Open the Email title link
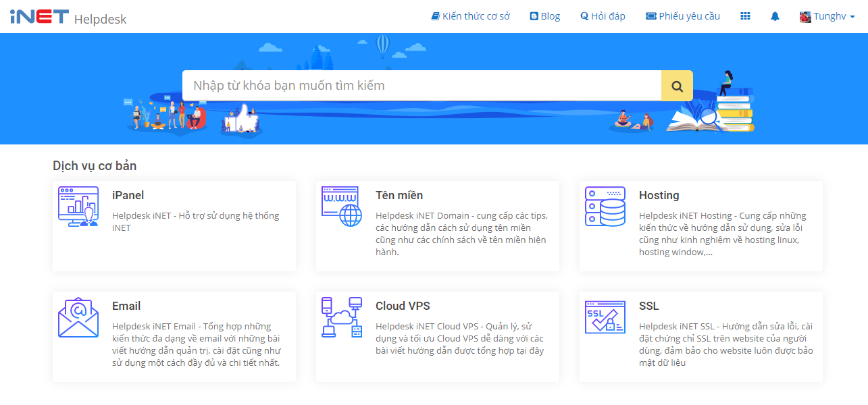Image resolution: width=868 pixels, height=405 pixels. [126, 306]
